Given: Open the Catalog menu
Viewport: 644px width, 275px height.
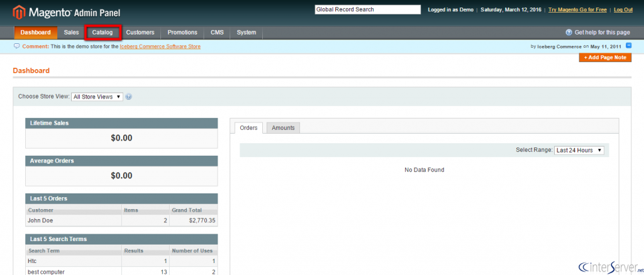Looking at the screenshot, I should tap(103, 33).
